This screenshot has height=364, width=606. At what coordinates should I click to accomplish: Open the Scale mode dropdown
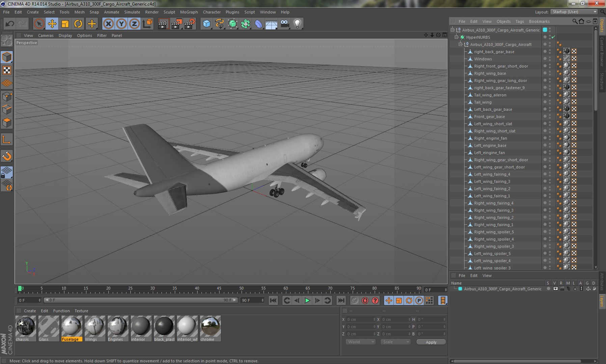(395, 342)
